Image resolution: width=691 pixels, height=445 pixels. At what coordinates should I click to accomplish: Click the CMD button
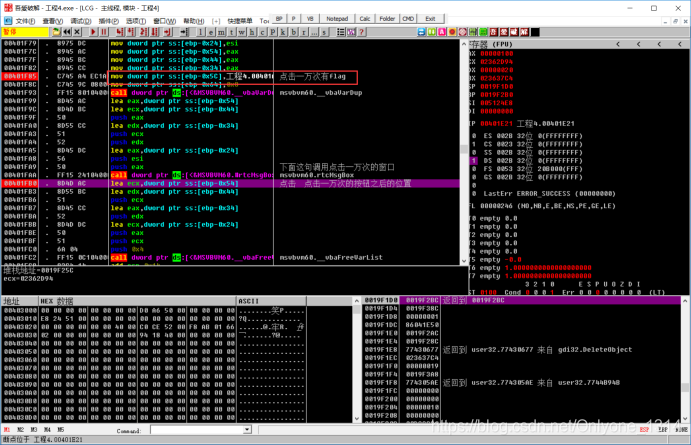[x=408, y=19]
